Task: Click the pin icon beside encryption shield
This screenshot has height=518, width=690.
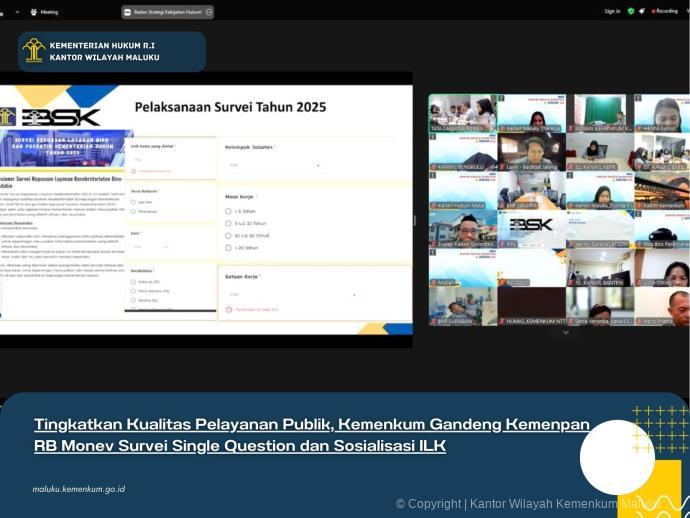Action: point(643,11)
